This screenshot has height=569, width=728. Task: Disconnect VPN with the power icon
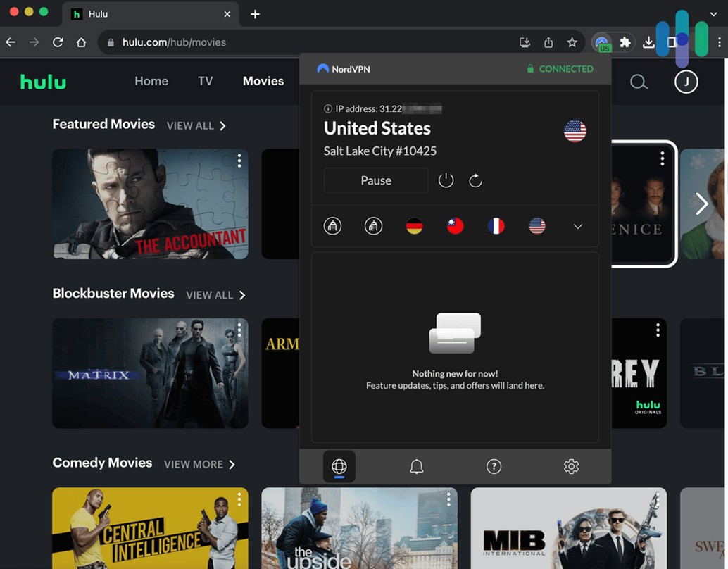tap(446, 180)
